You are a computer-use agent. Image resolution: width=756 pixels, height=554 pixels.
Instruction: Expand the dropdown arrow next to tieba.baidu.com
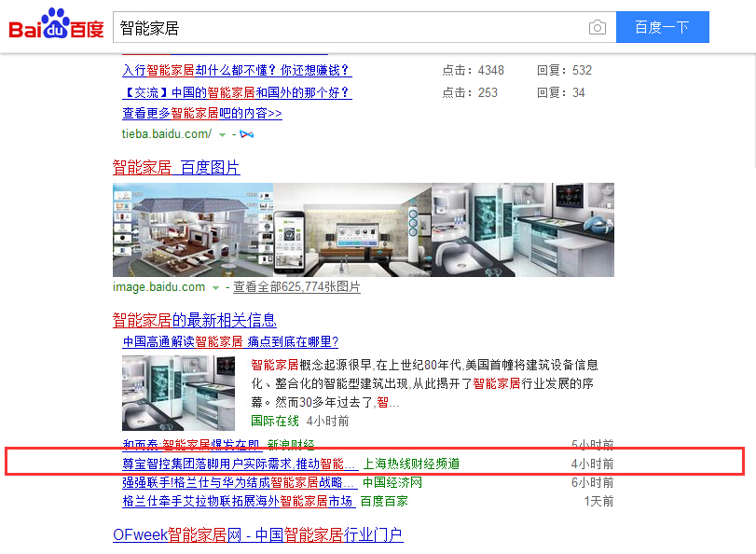222,134
